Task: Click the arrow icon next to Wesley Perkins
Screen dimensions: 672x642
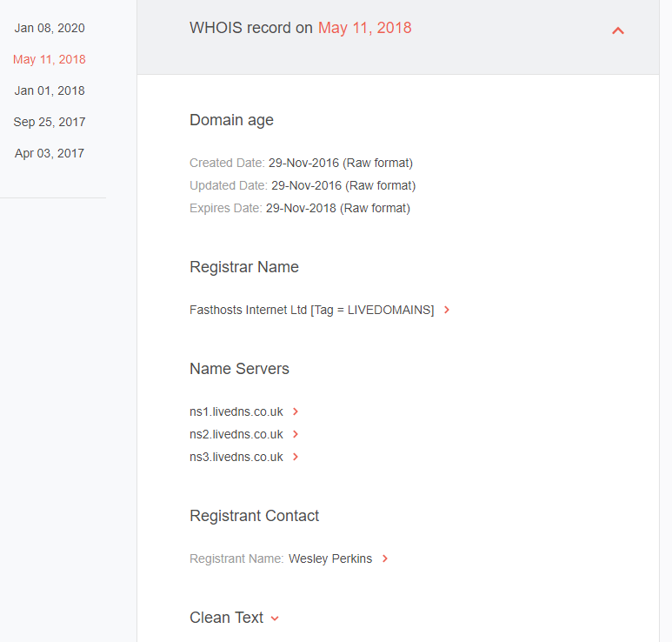Action: 385,558
